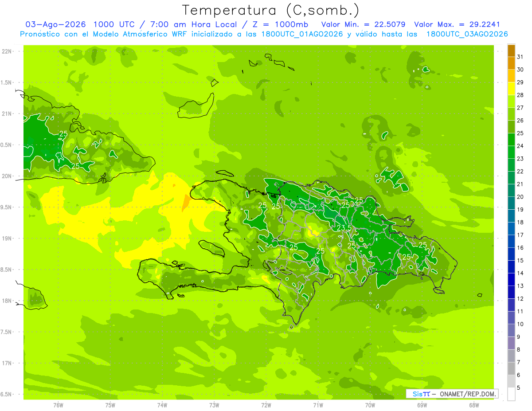Click legend value '15'
This screenshot has width=532, height=411.
[x=520, y=260]
